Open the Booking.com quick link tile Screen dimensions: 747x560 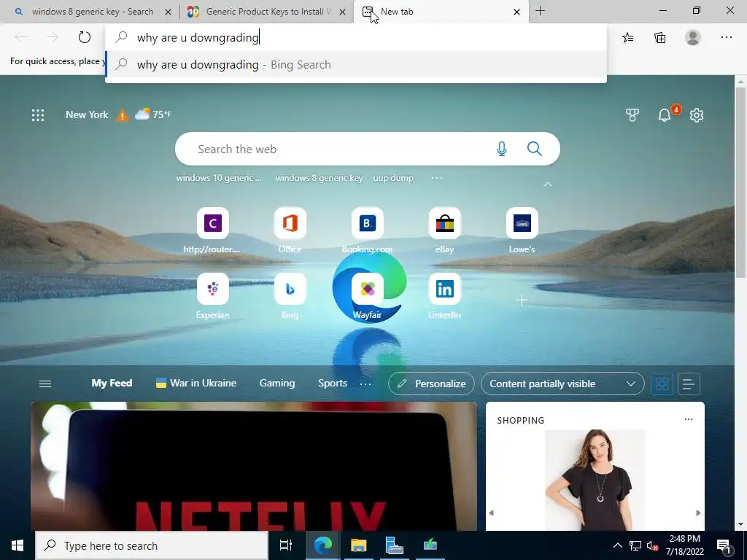(x=368, y=230)
